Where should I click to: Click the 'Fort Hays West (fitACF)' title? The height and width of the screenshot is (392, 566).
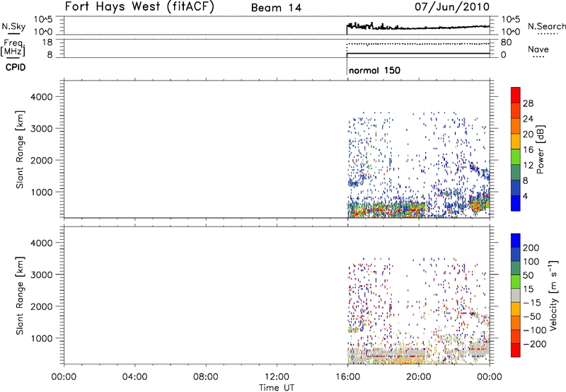139,6
